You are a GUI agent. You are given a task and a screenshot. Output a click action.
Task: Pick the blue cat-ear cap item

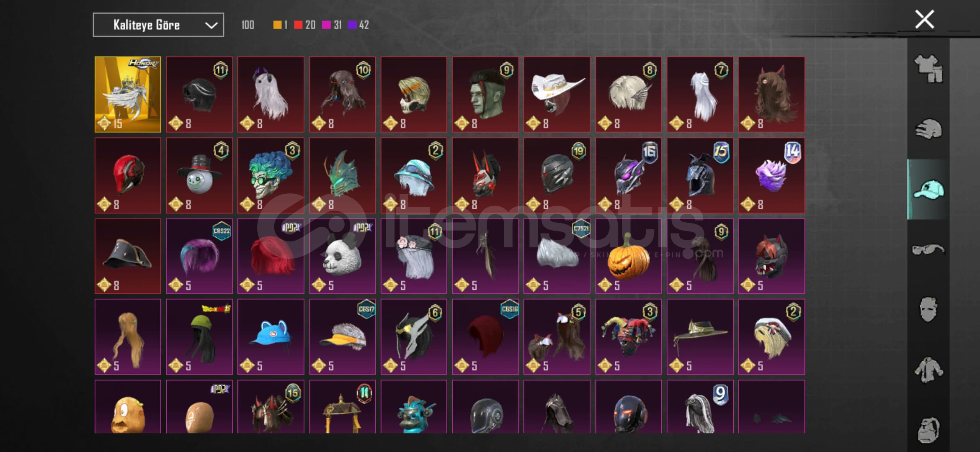[x=271, y=337]
